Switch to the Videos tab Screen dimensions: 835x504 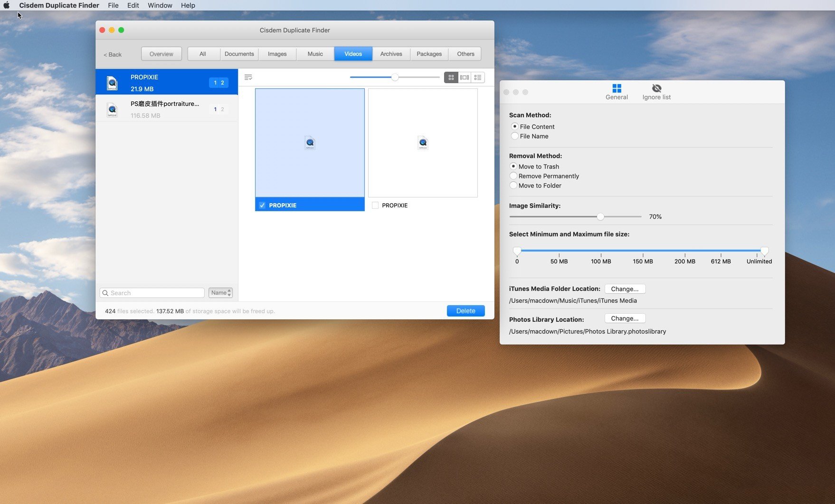(353, 54)
